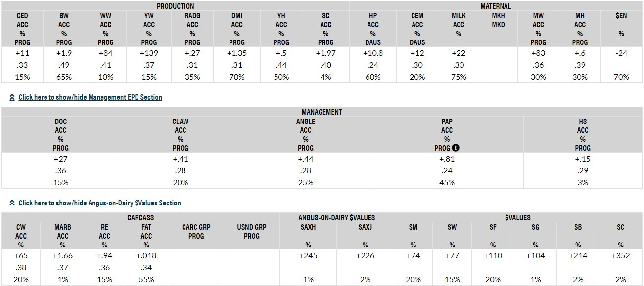Collapse Management EPD section using its chevron icon

click(x=12, y=97)
